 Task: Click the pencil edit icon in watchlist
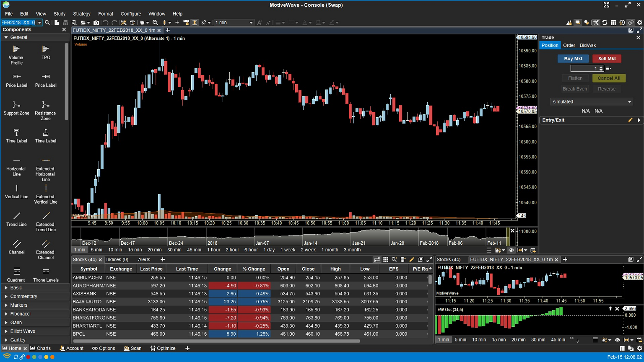(x=412, y=260)
